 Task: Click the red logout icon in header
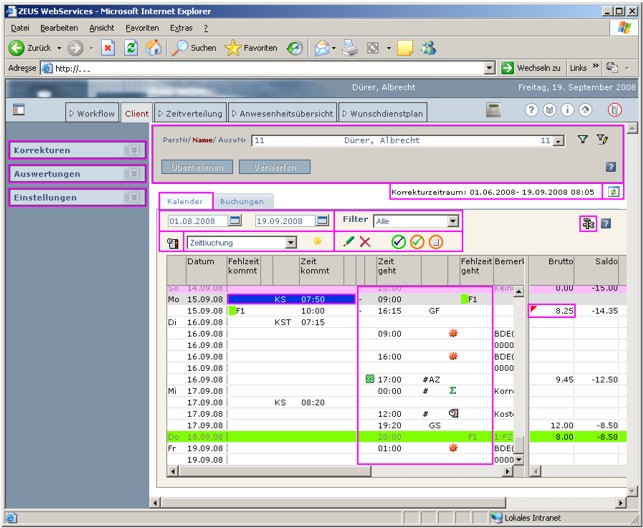(614, 110)
